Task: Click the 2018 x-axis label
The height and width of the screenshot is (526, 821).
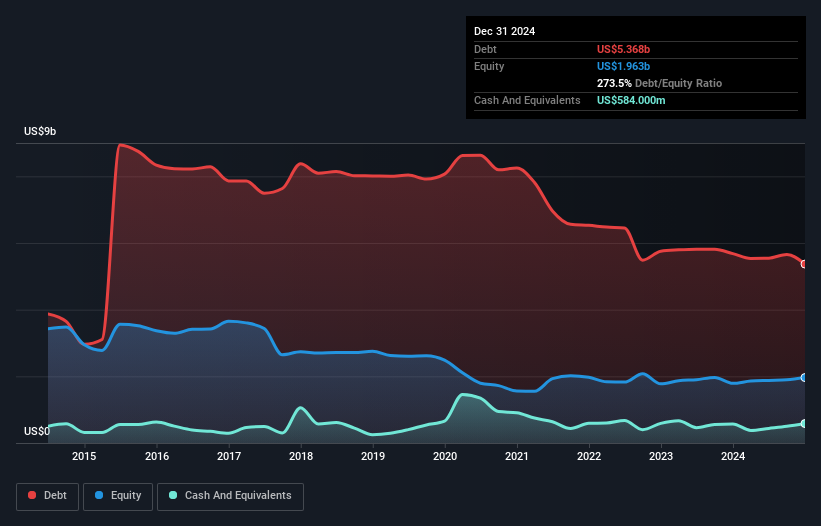Action: [x=301, y=456]
